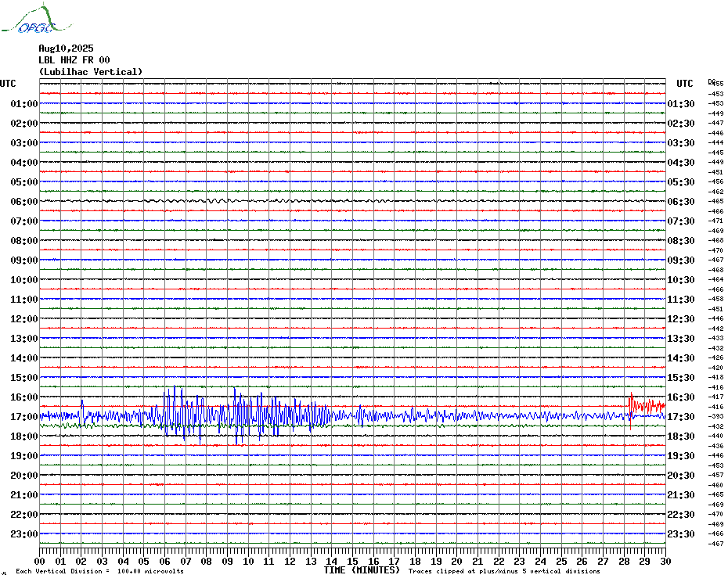
Task: Click the 18:00 hour label
Action: [24, 436]
